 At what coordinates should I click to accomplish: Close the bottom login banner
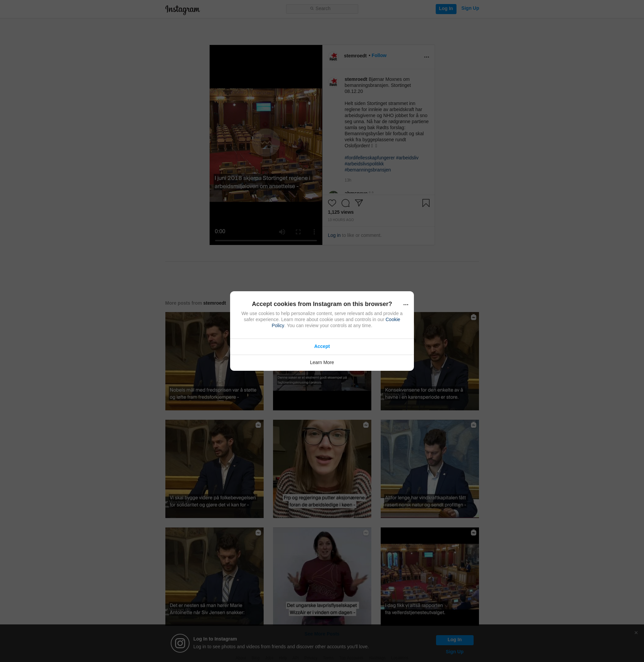click(x=636, y=632)
